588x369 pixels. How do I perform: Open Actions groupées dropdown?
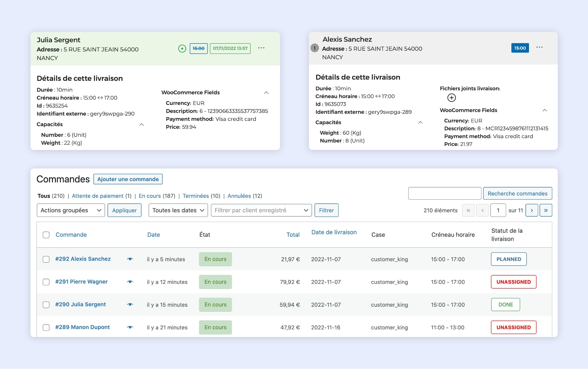pyautogui.click(x=71, y=210)
